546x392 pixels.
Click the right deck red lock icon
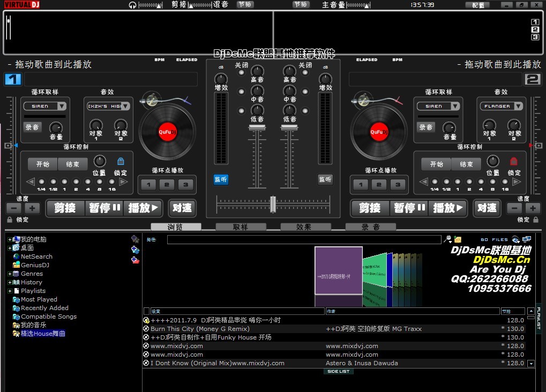[x=513, y=161]
